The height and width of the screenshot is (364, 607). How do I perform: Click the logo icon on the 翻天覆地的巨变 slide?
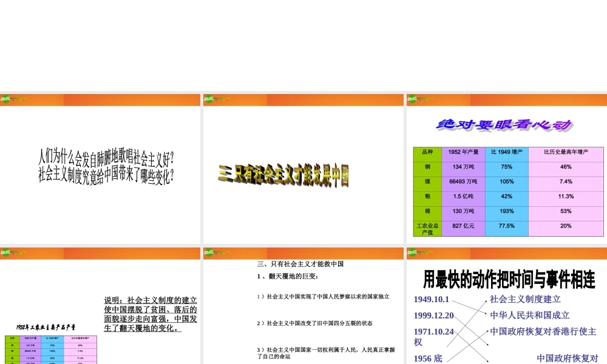coord(209,252)
